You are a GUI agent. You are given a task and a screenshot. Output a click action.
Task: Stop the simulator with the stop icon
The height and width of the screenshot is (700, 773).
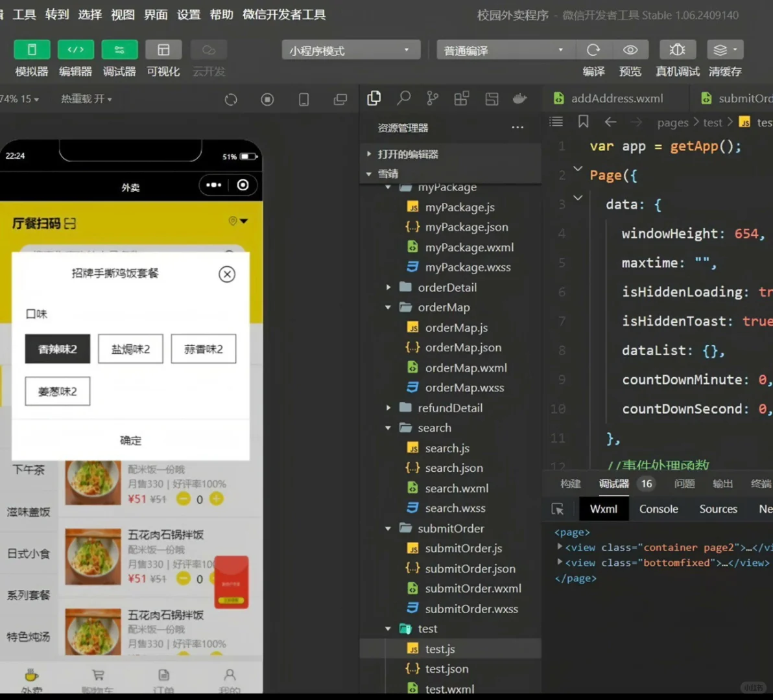267,100
